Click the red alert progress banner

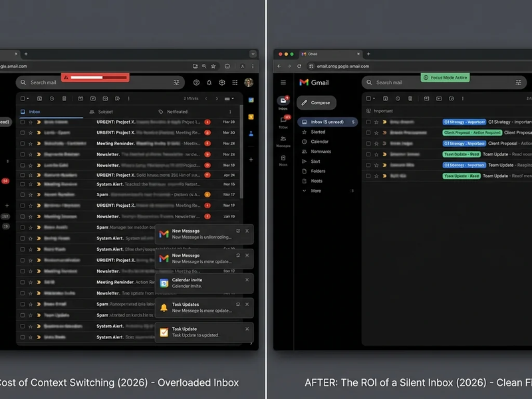click(95, 78)
